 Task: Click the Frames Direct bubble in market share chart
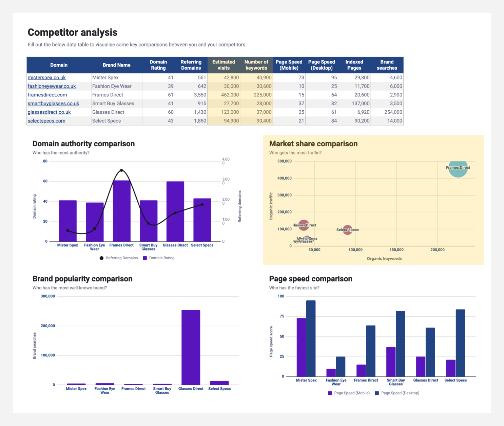click(458, 169)
